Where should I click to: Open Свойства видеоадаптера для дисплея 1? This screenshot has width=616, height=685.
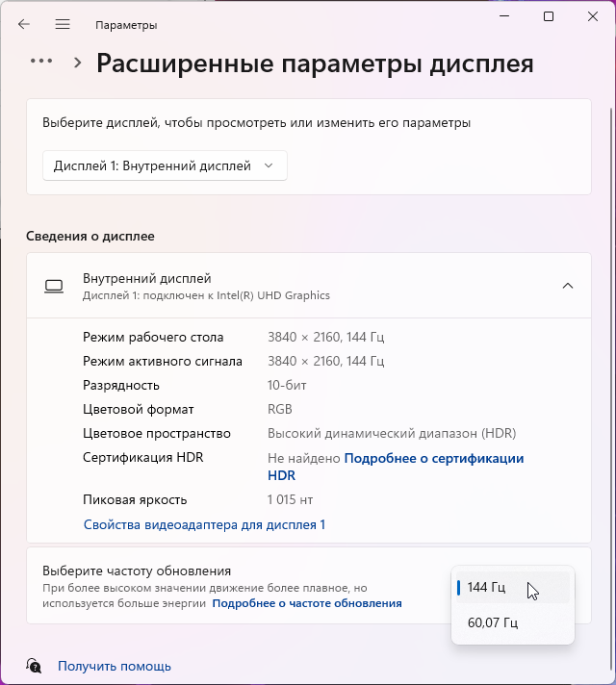pyautogui.click(x=204, y=524)
